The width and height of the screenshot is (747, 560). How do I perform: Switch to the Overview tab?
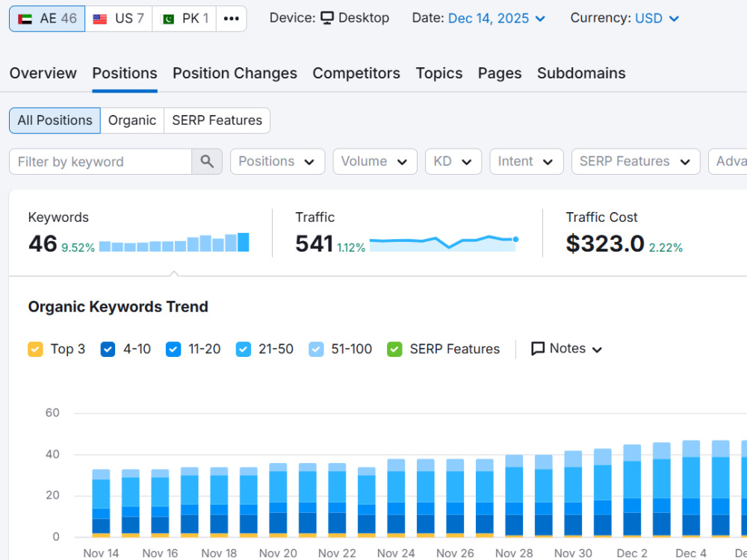coord(43,73)
